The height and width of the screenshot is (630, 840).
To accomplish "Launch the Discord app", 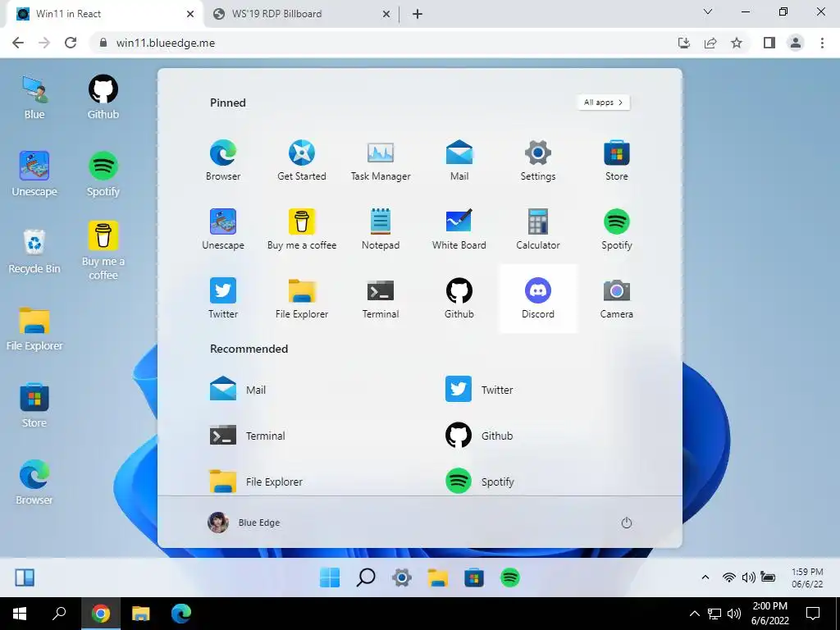I will click(x=538, y=299).
